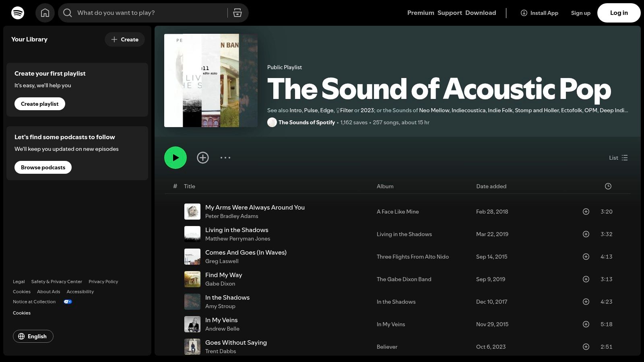The width and height of the screenshot is (644, 362).
Task: Open The Sounds of Spotify profile
Action: coord(307,122)
